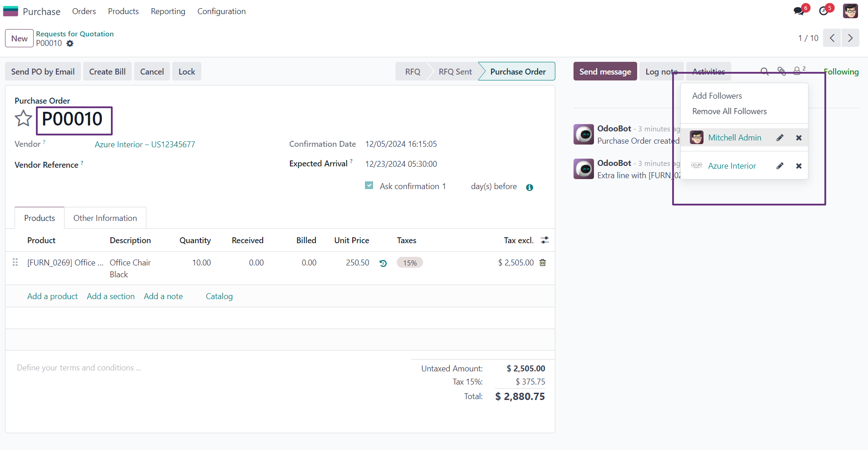
Task: Open the conversations message icon
Action: coord(798,11)
